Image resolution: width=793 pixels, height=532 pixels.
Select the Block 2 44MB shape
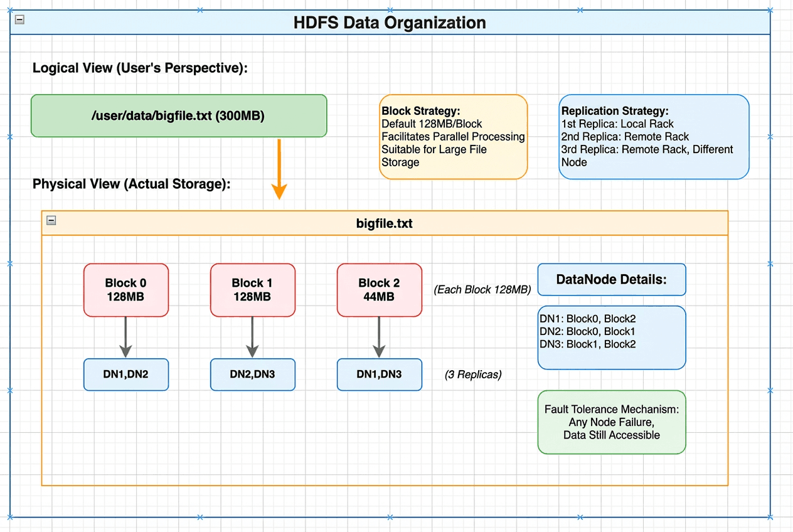coord(379,290)
